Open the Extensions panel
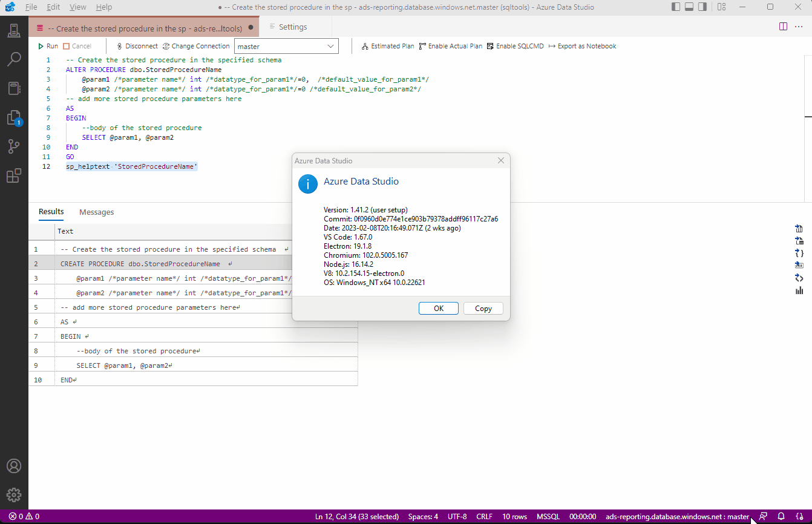 [14, 175]
